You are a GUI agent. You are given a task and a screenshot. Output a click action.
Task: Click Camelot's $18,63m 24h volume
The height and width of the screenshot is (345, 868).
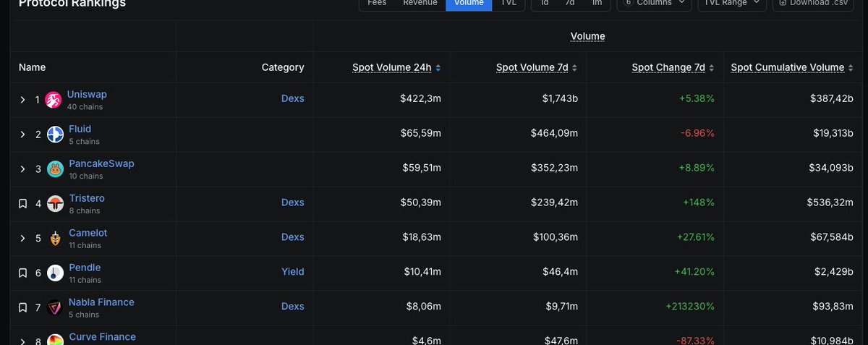pos(422,237)
